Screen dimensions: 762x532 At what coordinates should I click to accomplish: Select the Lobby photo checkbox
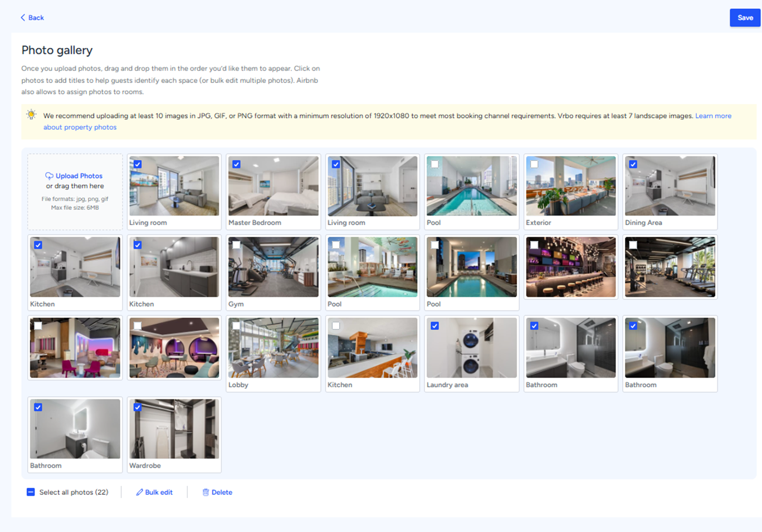coord(236,326)
